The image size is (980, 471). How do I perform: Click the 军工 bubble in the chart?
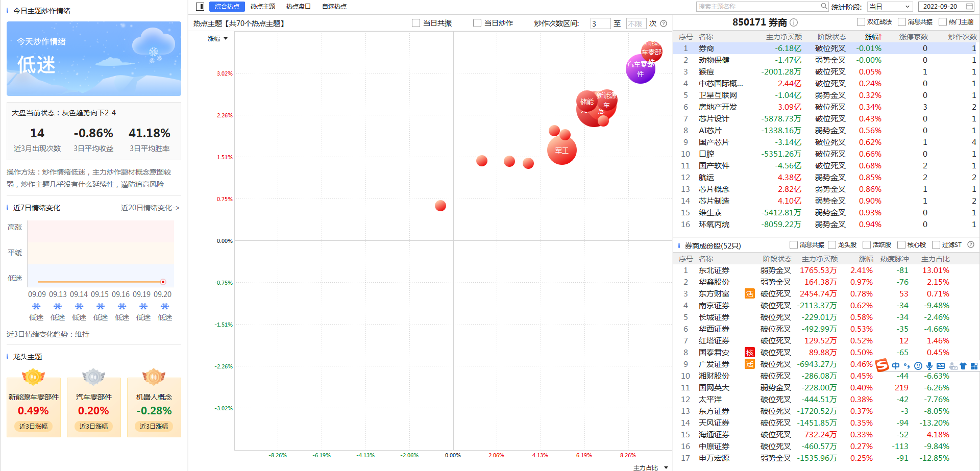click(561, 150)
